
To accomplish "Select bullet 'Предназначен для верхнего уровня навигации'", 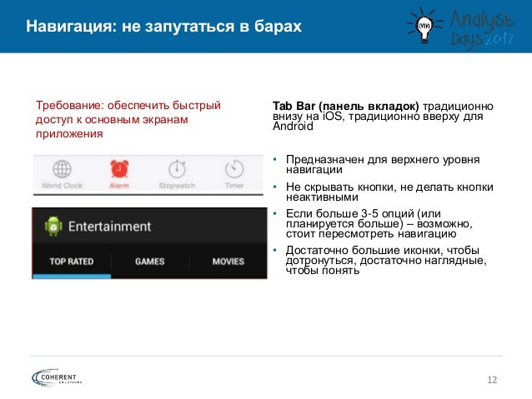I will 383,164.
